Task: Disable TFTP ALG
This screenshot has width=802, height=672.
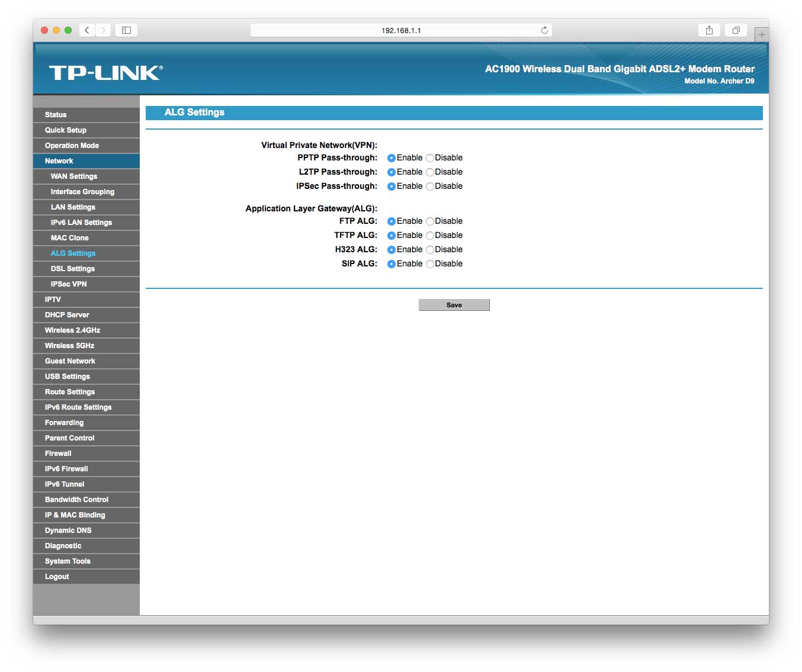Action: (430, 236)
